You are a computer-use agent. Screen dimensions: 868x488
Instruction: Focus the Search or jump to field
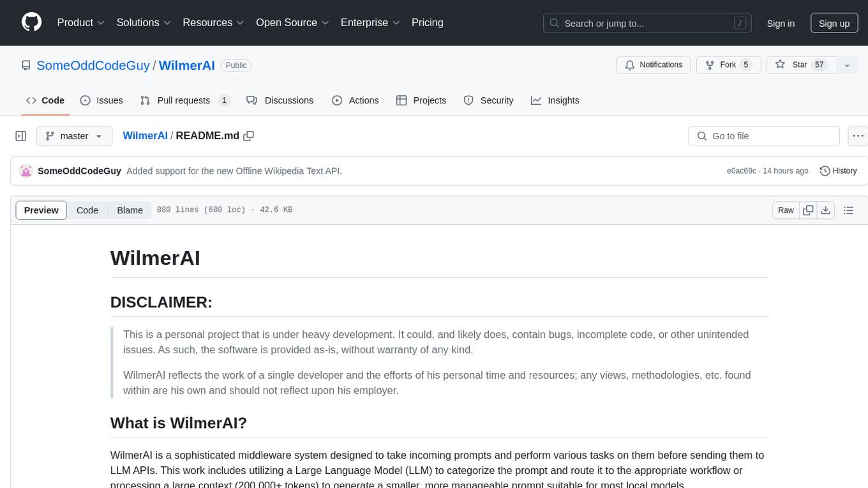click(x=648, y=23)
